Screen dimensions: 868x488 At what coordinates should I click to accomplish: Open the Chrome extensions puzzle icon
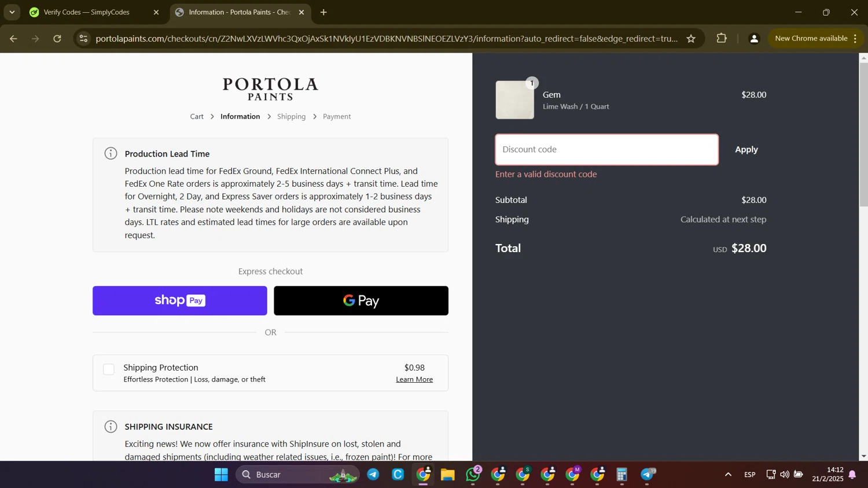click(722, 39)
